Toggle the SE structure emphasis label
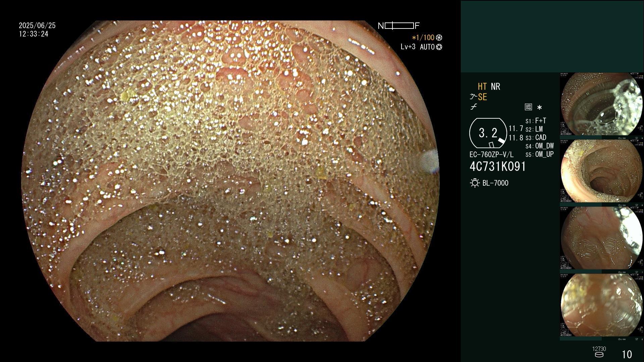The height and width of the screenshot is (362, 644). (x=482, y=97)
